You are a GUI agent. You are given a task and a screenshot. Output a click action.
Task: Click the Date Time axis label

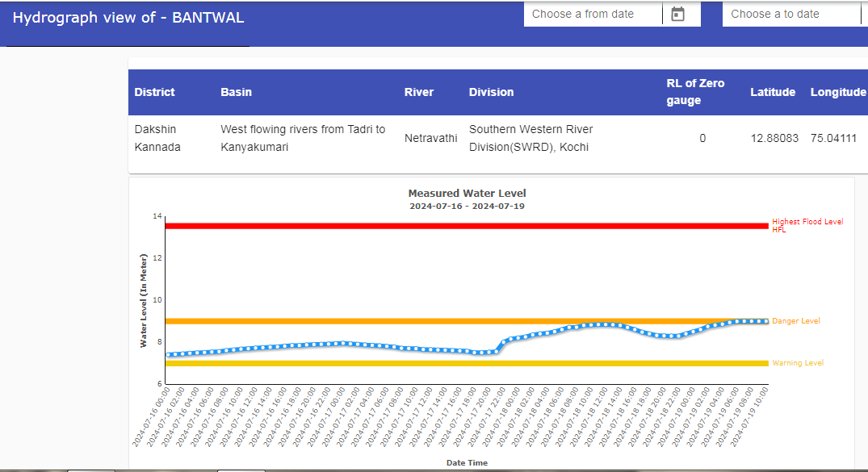[466, 462]
